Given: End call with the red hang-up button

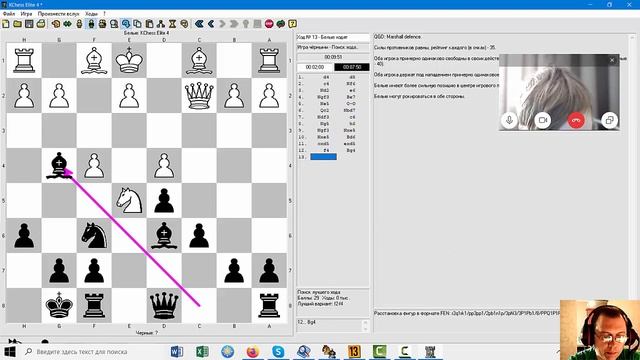Looking at the screenshot, I should (576, 120).
